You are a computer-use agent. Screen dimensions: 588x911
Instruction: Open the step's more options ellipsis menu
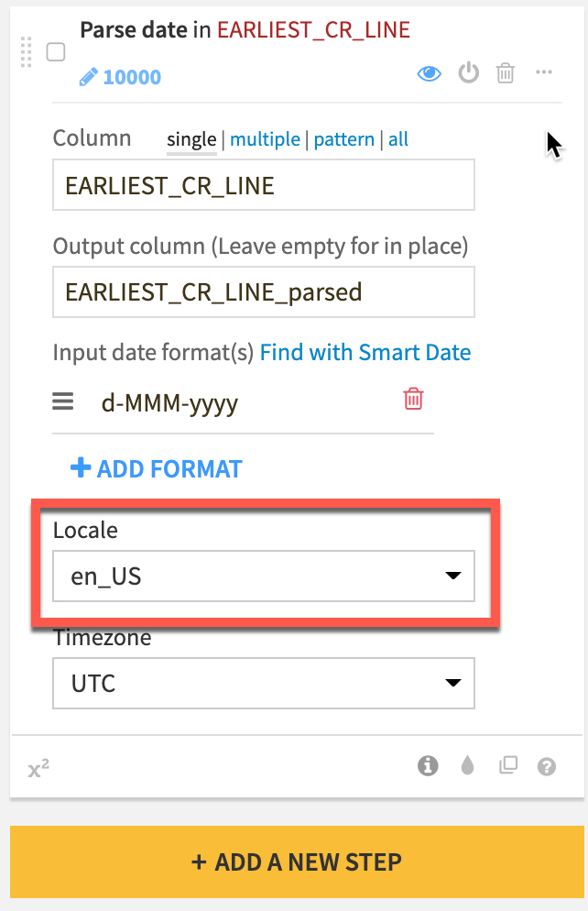click(544, 72)
